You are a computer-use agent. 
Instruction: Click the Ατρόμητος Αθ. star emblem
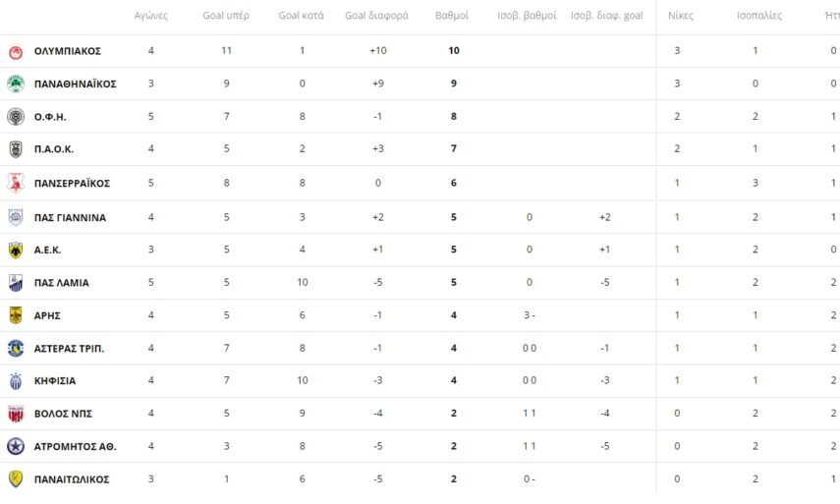click(x=16, y=447)
